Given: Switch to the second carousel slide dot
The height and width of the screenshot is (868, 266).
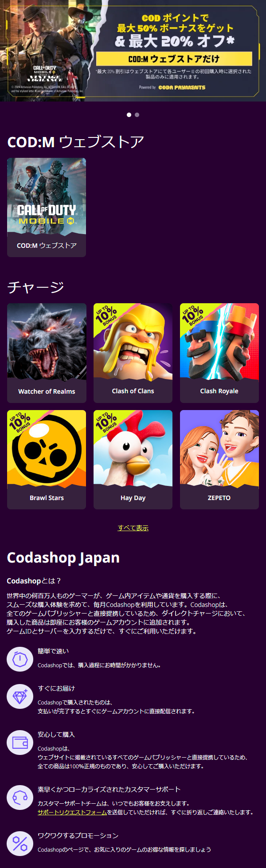Looking at the screenshot, I should tap(137, 115).
